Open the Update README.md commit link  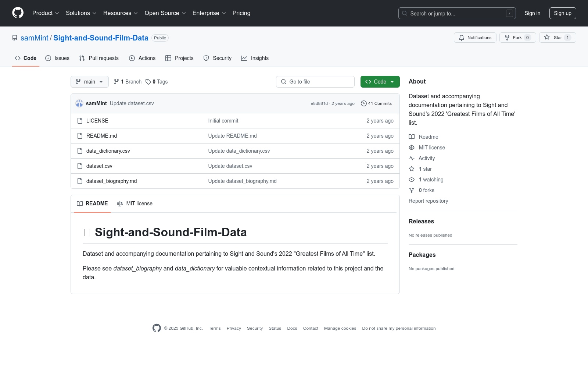232,136
